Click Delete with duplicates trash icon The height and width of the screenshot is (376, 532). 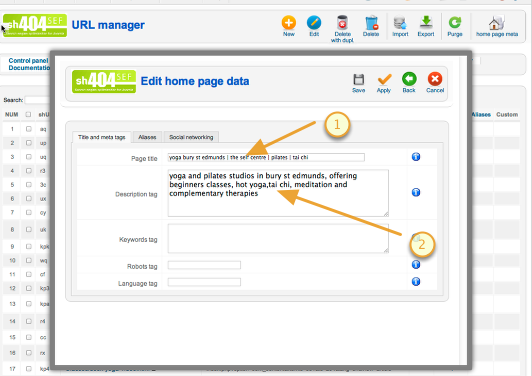[x=342, y=23]
